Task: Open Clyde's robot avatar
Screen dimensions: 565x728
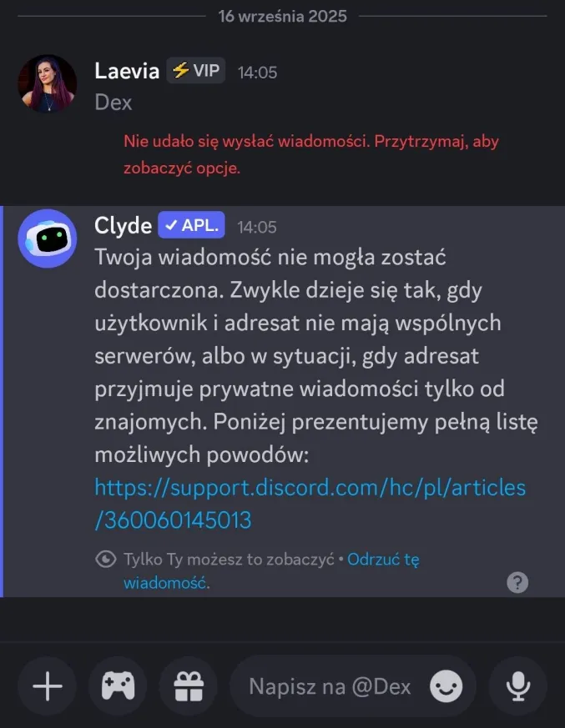Action: coord(48,238)
